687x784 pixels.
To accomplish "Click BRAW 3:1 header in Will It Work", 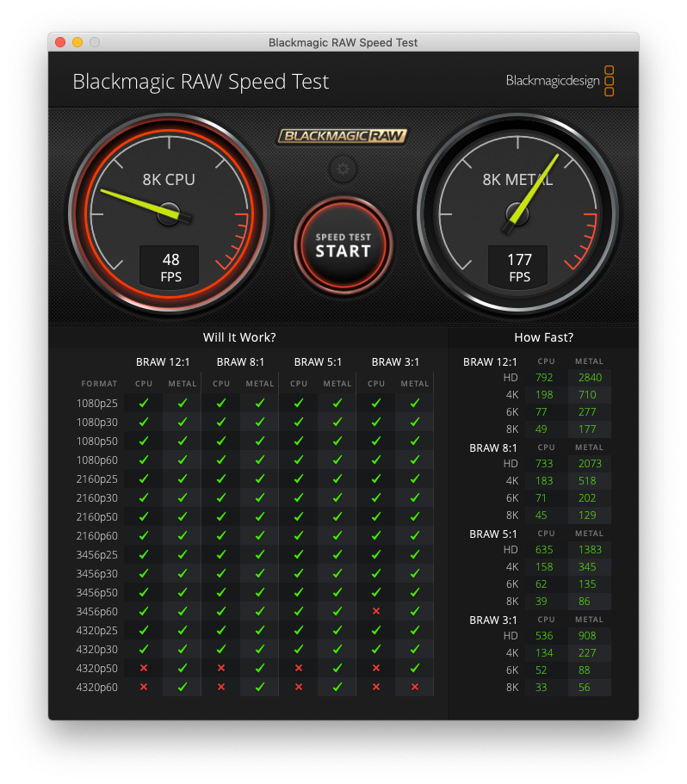I will point(395,362).
